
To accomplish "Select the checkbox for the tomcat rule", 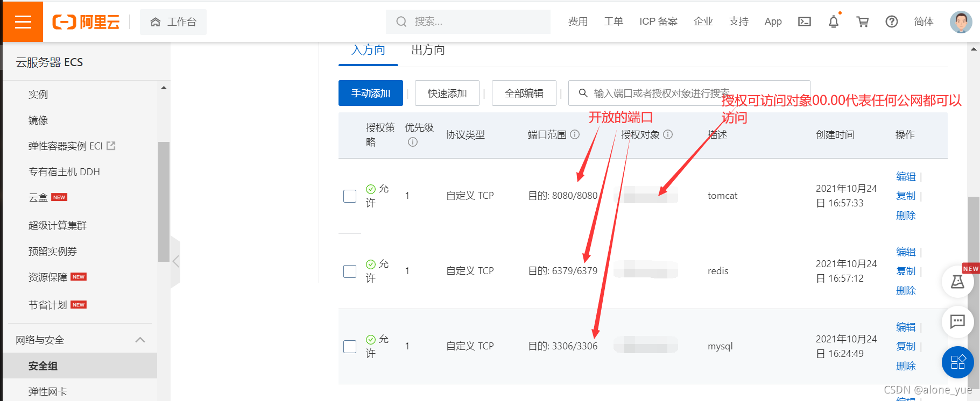I will (x=350, y=196).
